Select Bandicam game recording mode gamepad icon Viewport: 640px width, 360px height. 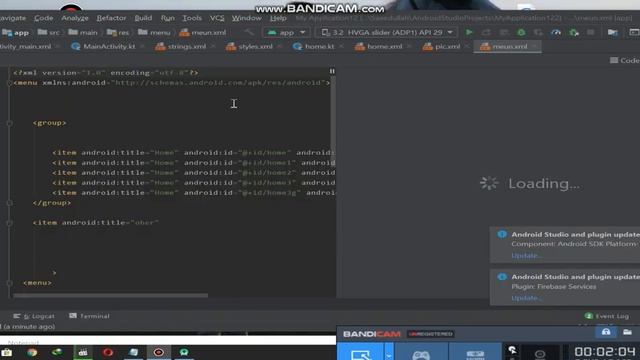click(421, 353)
